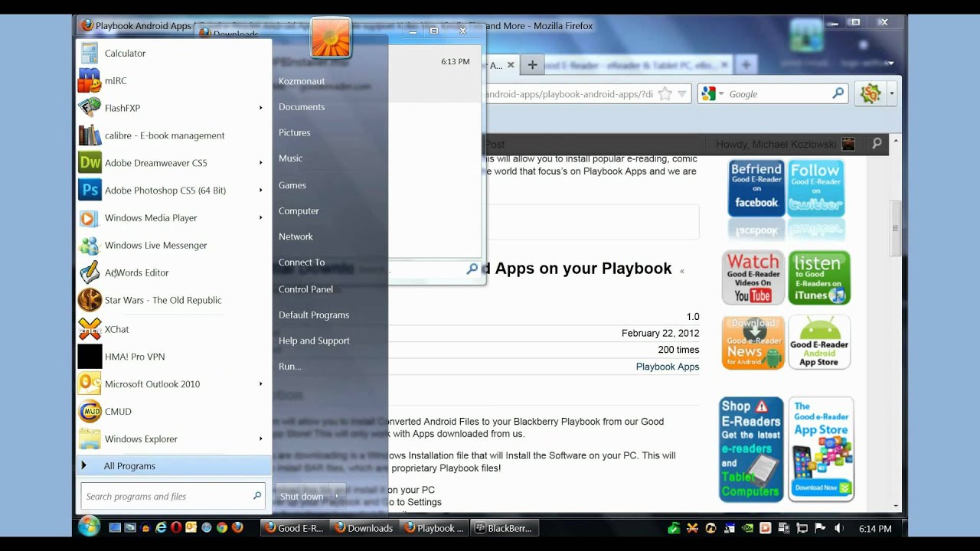This screenshot has width=980, height=551.
Task: Open the addon toolbar dropdown arrow
Action: [892, 94]
